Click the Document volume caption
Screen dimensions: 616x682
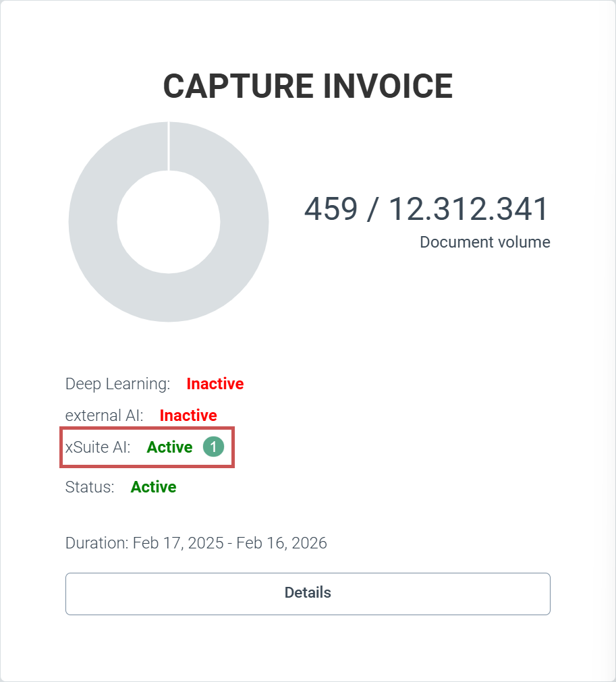click(x=484, y=242)
